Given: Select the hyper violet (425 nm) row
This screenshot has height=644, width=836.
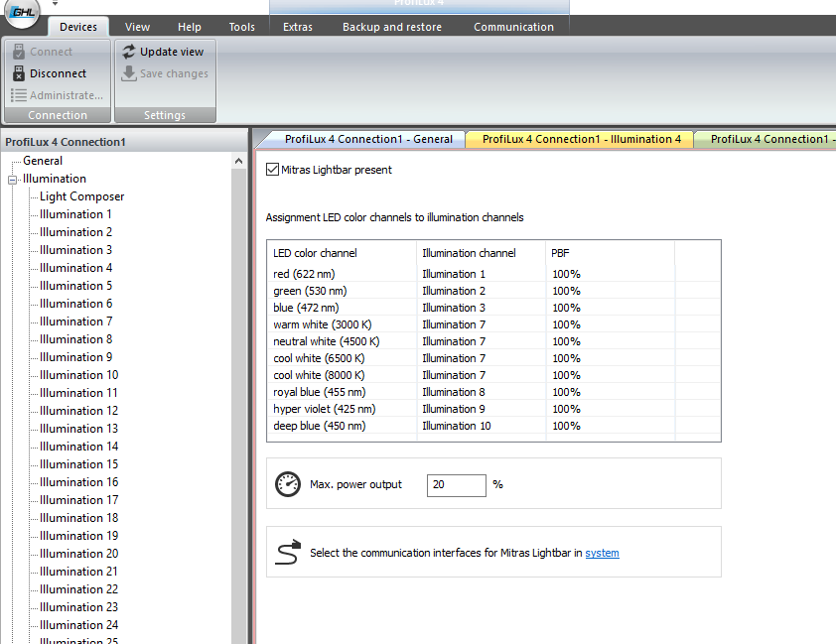Looking at the screenshot, I should (493, 409).
